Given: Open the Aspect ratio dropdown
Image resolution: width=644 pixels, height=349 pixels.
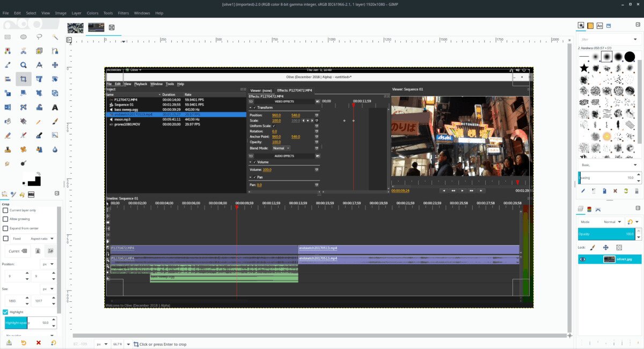Looking at the screenshot, I should 42,239.
